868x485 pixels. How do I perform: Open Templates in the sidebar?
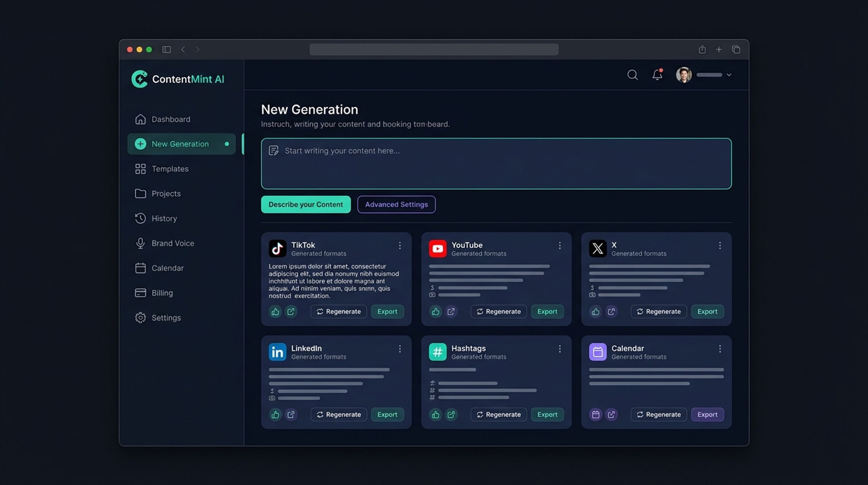click(182, 169)
